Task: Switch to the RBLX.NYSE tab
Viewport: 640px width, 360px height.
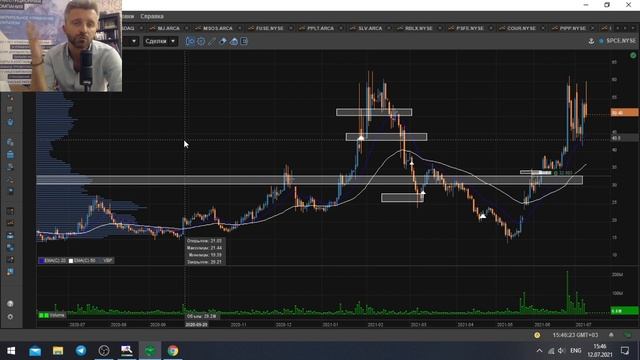Action: click(418, 28)
